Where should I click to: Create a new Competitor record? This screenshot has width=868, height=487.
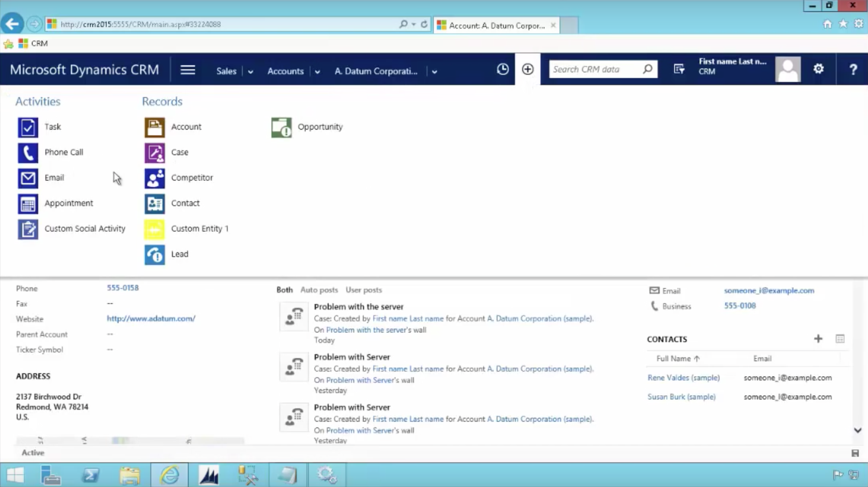[x=179, y=178]
